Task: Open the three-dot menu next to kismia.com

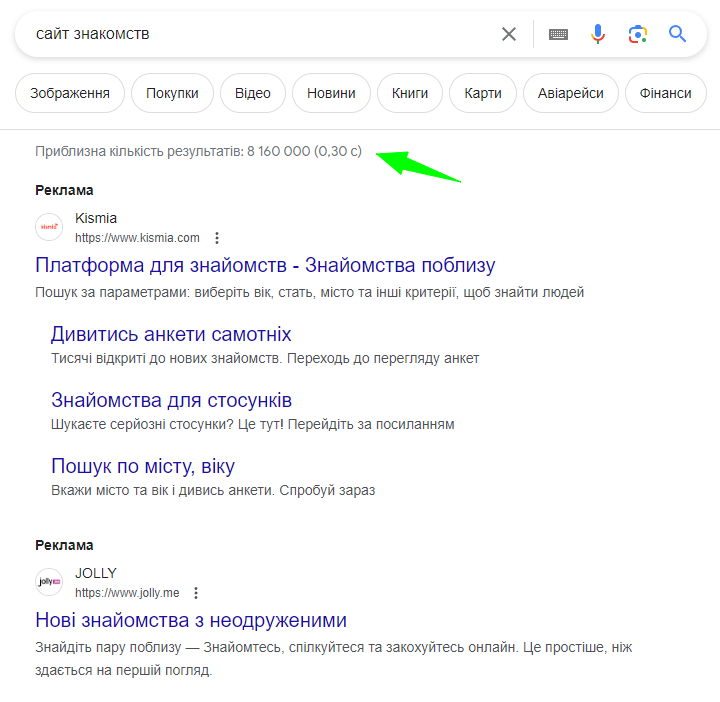Action: (217, 238)
